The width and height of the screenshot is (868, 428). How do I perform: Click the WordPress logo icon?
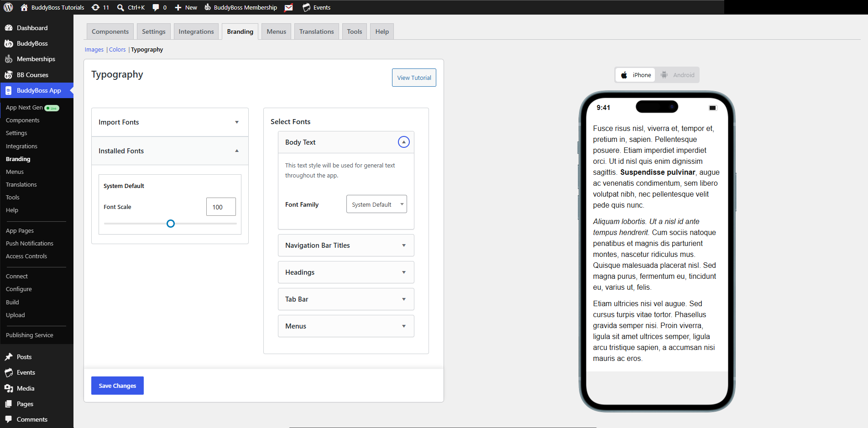pos(8,7)
